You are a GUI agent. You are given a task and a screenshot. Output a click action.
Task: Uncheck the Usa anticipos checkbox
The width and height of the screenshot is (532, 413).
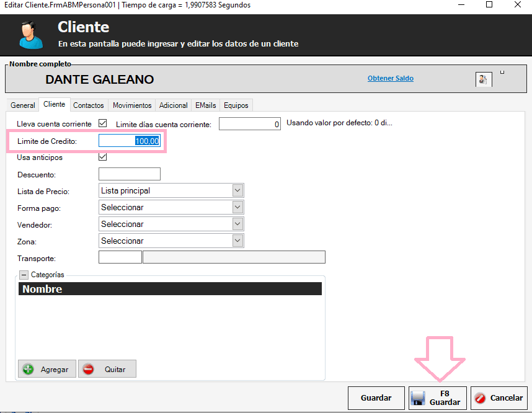[x=103, y=158]
